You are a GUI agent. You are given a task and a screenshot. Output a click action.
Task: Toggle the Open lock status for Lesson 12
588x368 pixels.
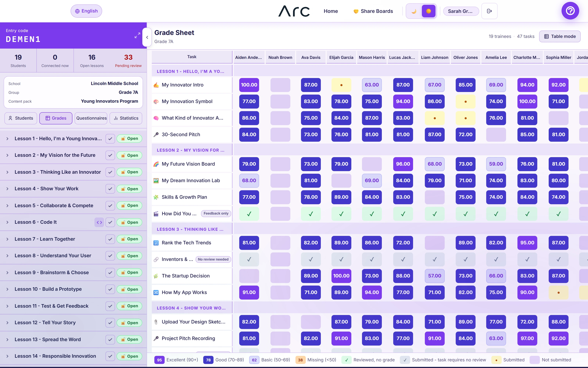pyautogui.click(x=129, y=323)
